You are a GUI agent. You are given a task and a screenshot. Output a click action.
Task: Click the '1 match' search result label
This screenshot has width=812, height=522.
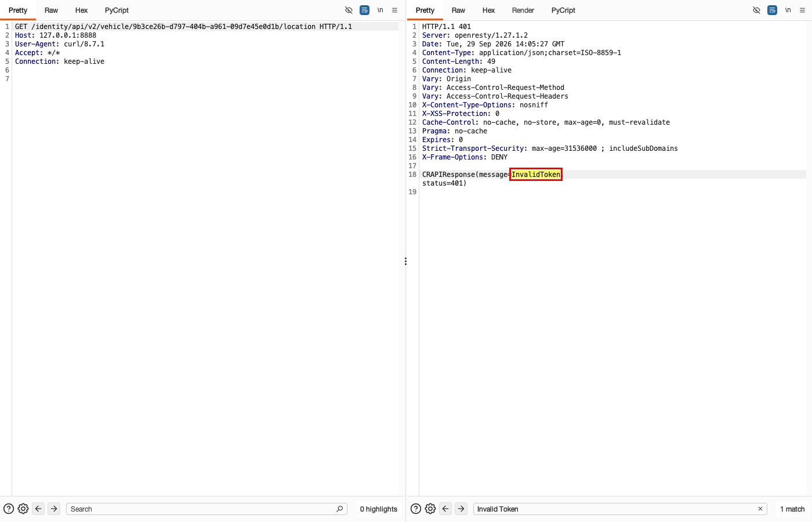click(x=792, y=509)
